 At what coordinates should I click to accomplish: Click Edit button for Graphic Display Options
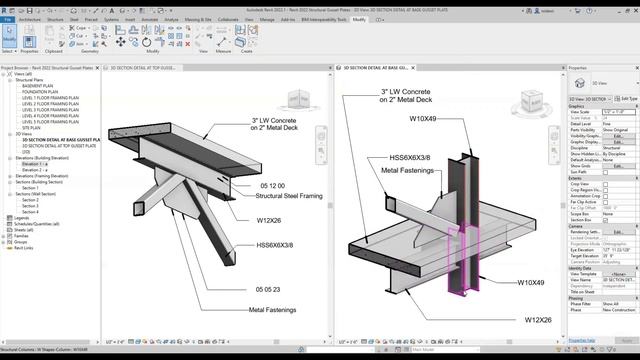click(x=618, y=142)
